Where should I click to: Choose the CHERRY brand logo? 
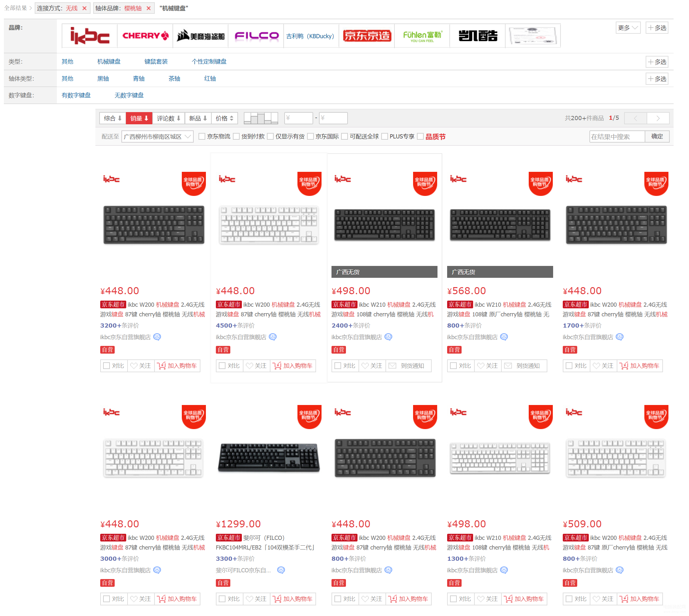pyautogui.click(x=145, y=36)
